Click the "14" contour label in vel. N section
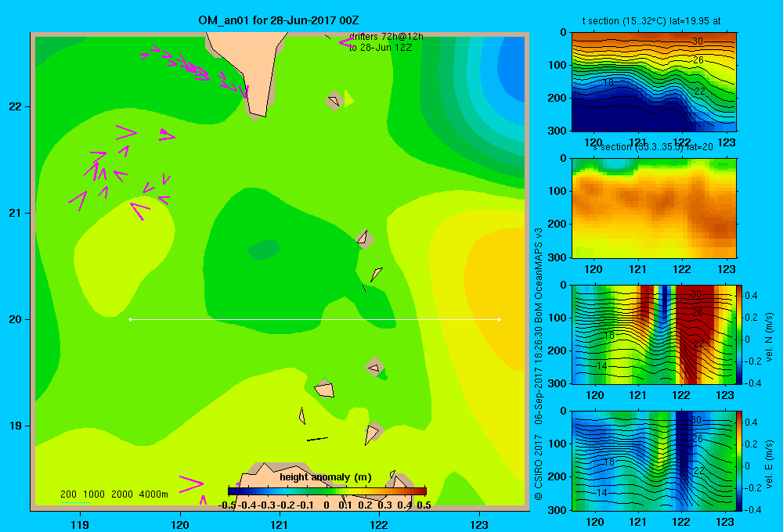Image resolution: width=783 pixels, height=532 pixels. (x=601, y=366)
